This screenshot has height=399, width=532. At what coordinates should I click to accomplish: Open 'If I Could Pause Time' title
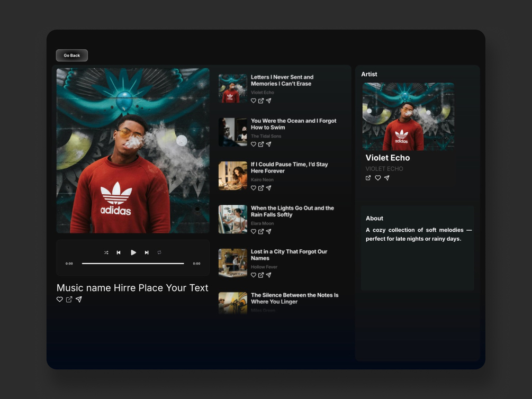[290, 168]
